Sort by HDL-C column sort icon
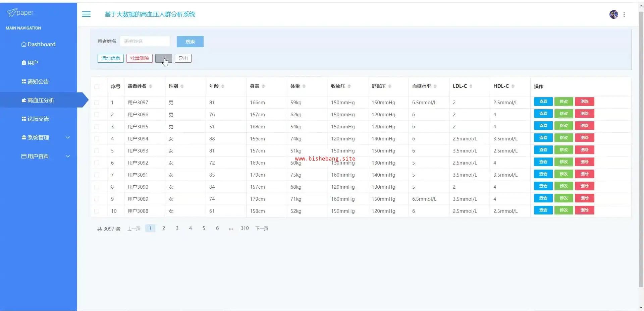Viewport: 644px width, 311px height. pos(513,86)
